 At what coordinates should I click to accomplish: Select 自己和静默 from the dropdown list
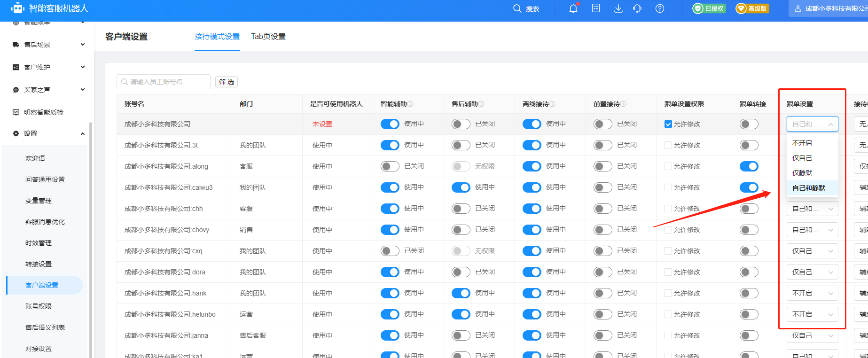coord(812,188)
